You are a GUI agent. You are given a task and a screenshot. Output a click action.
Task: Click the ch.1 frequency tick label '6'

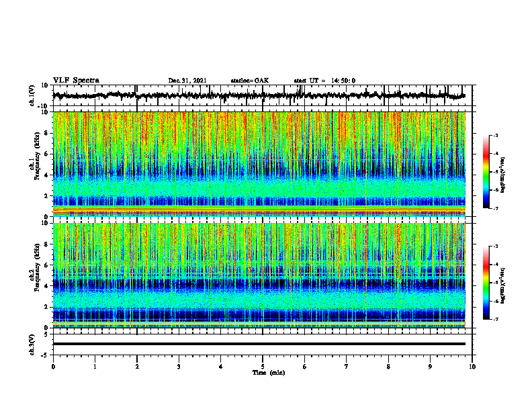point(46,154)
